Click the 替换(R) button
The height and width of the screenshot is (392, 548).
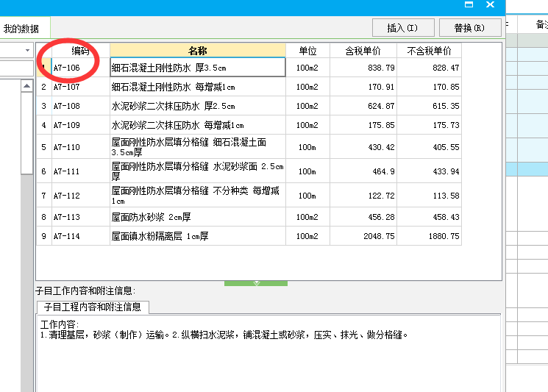point(470,28)
